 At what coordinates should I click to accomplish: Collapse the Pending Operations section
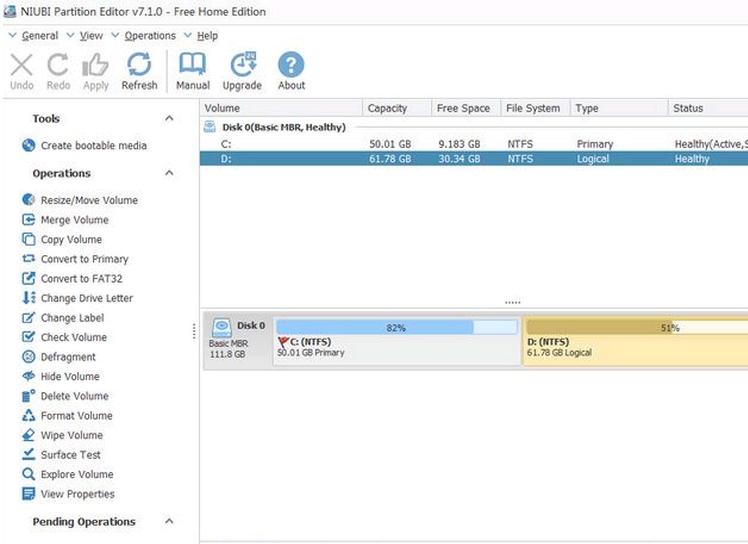click(x=169, y=521)
